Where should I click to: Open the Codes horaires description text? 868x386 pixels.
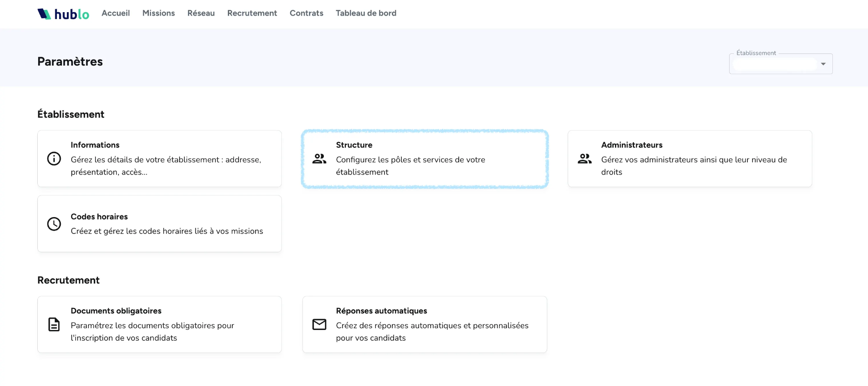click(x=167, y=231)
